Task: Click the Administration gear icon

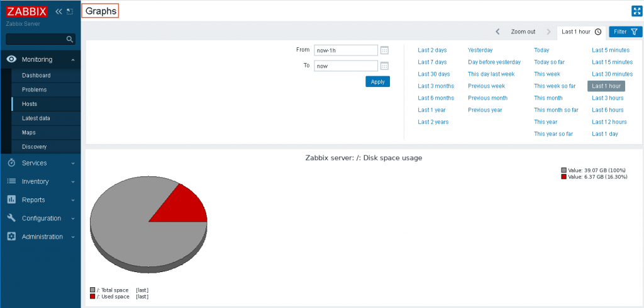Action: (11, 236)
